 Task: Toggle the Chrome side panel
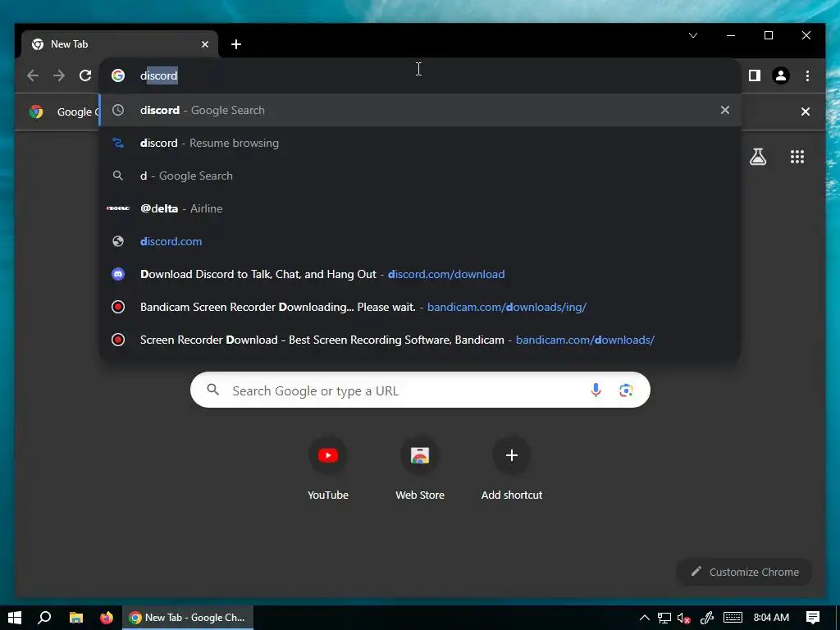point(755,75)
